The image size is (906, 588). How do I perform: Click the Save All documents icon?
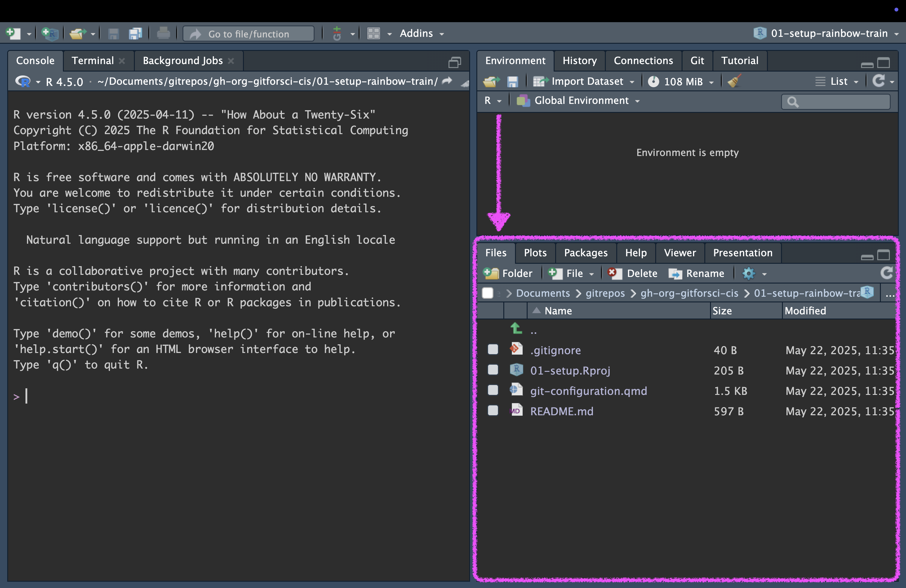click(x=135, y=34)
